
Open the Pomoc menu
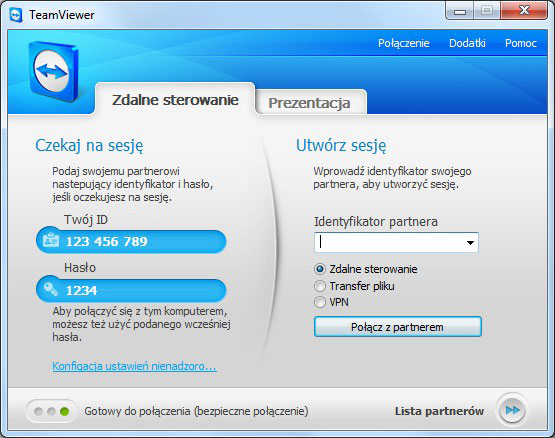(x=521, y=43)
